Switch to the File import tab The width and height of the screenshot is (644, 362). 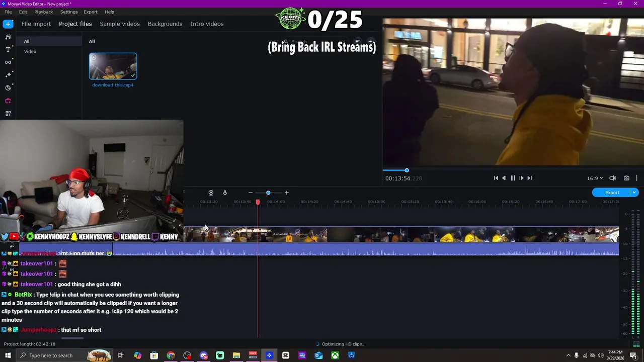point(36,24)
